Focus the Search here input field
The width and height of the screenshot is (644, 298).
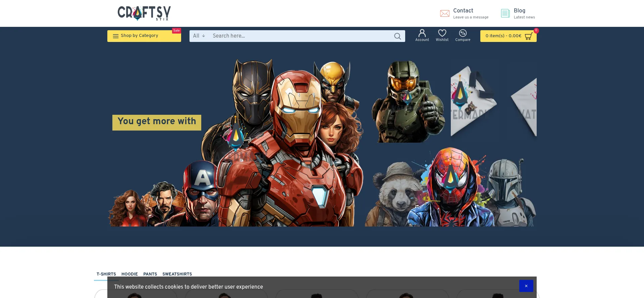[x=300, y=36]
